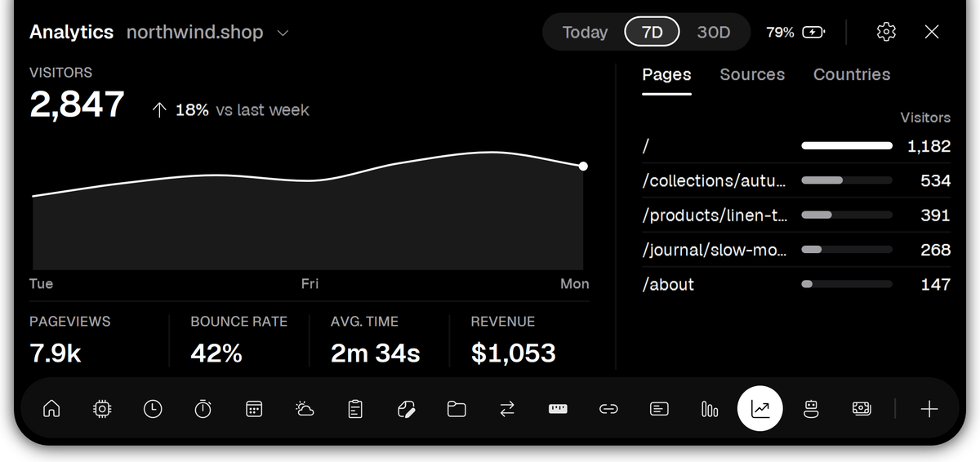Select the 7D time range
Screen dimensions: 980x462
click(653, 33)
